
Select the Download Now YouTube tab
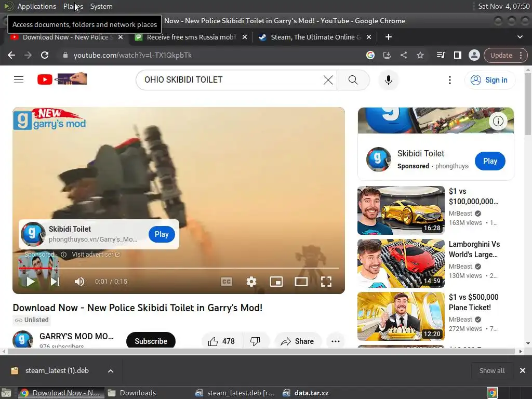(65, 37)
